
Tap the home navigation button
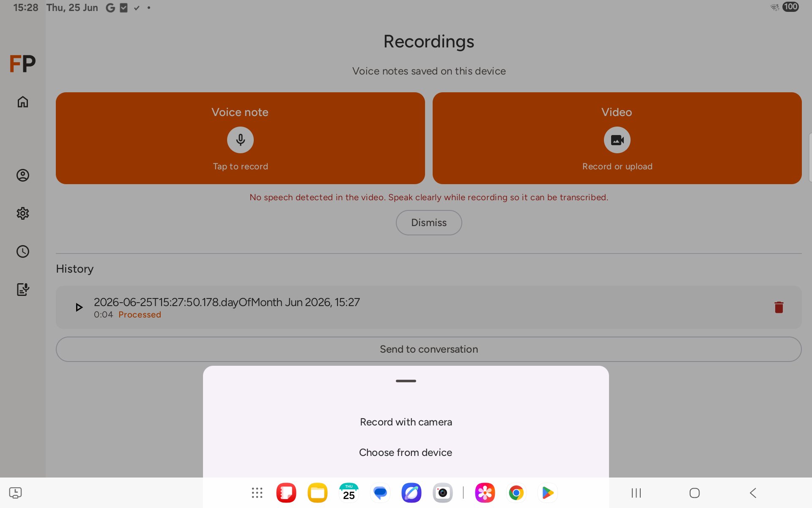(x=694, y=493)
